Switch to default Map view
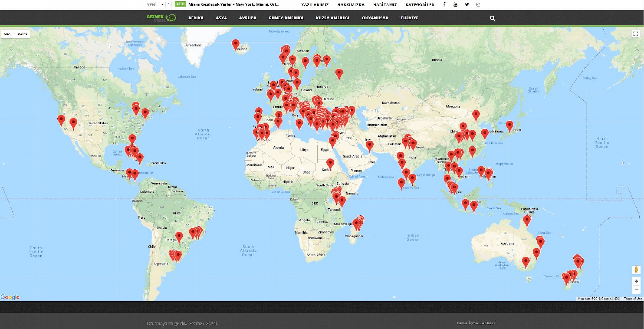This screenshot has width=644, height=329. [7, 34]
